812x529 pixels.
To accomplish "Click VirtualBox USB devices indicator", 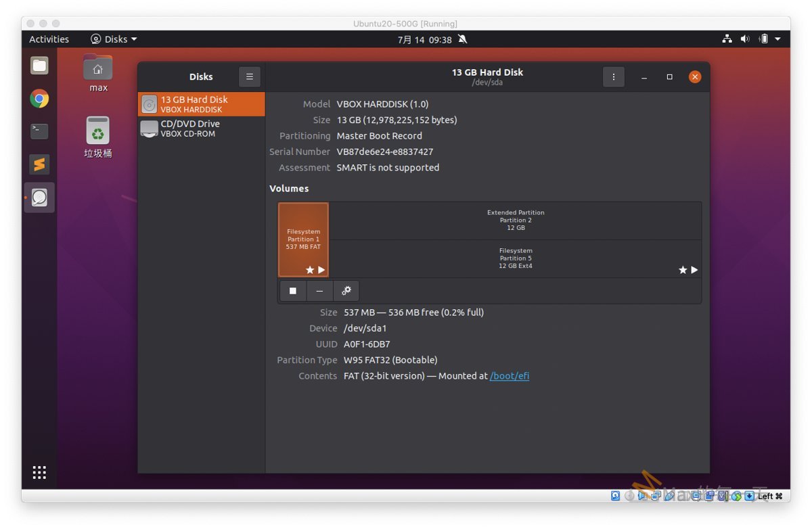I will tap(669, 496).
